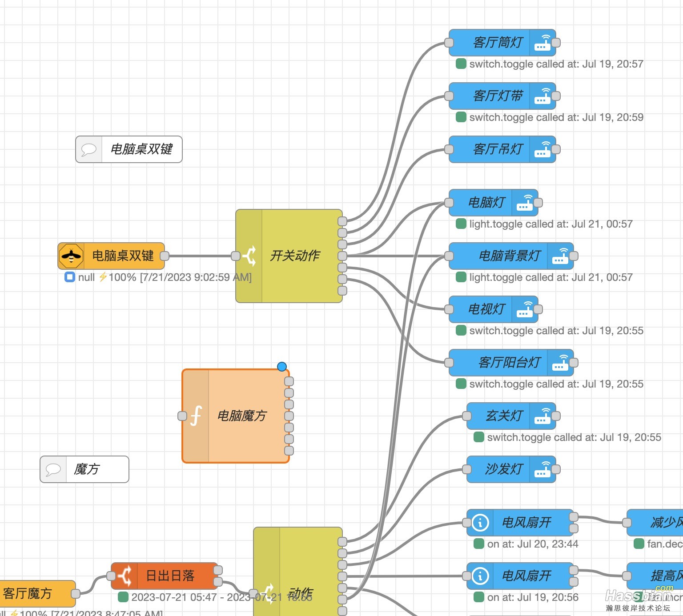The image size is (683, 616).
Task: Click the comment bubble icon on 魔方 comment
Action: [53, 469]
